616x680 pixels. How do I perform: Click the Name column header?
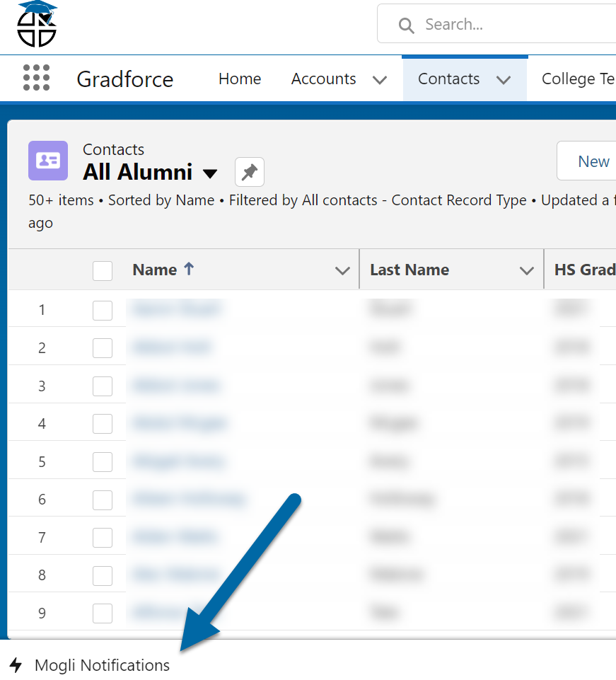155,270
